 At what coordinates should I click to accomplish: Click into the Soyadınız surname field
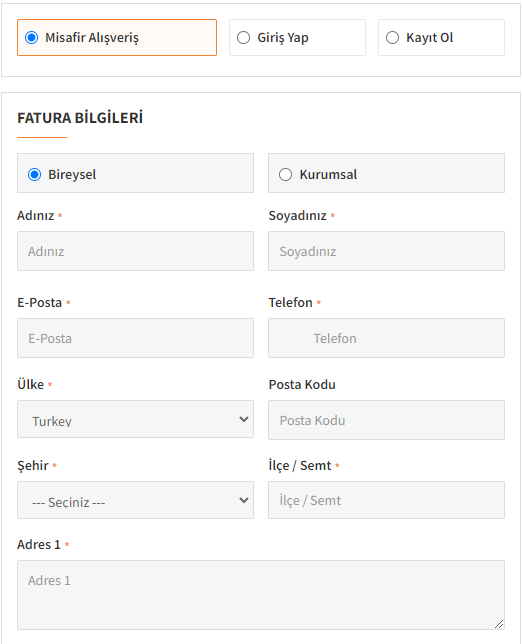(x=386, y=251)
